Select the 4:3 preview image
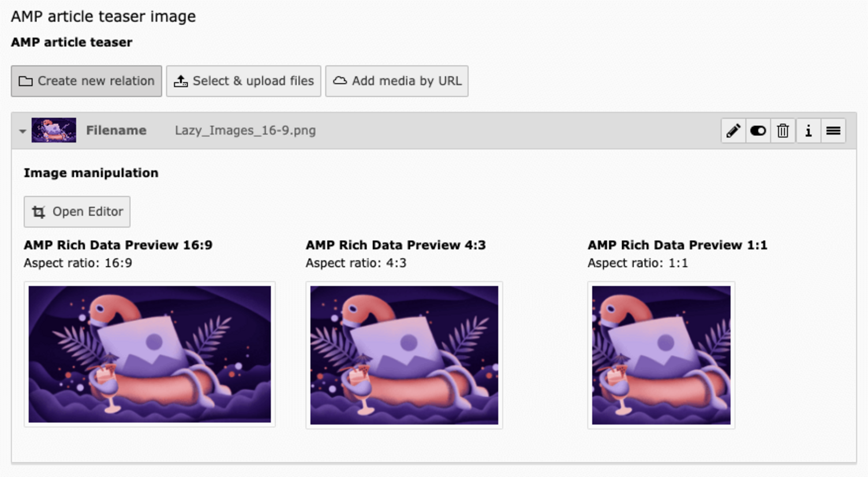Viewport: 868px width, 477px height. 404,355
